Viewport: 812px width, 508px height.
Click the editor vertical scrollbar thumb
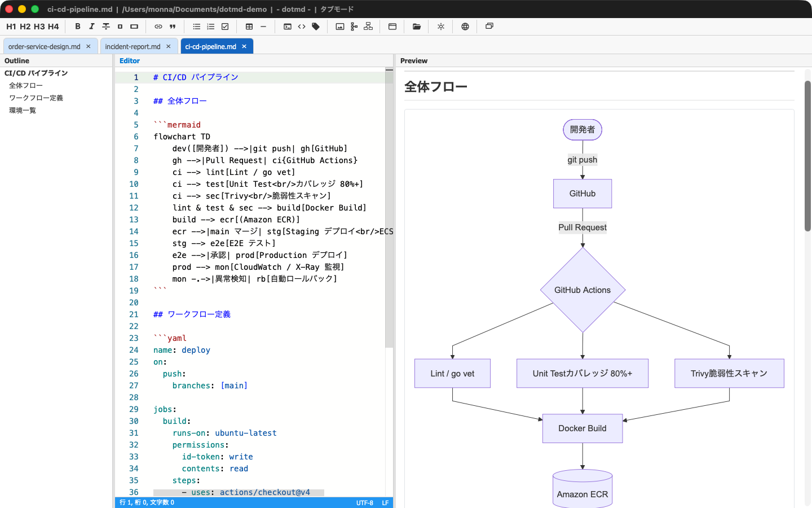(389, 209)
